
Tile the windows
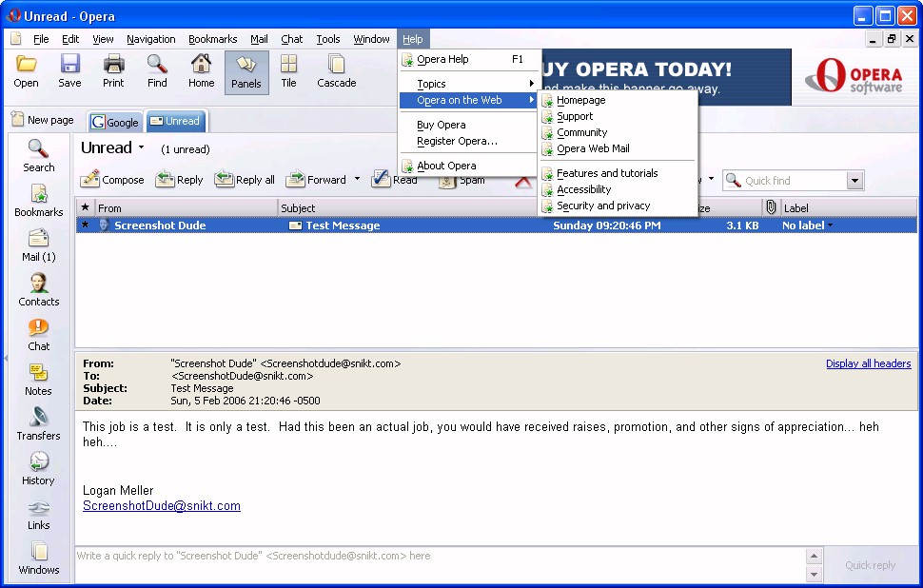tap(288, 71)
